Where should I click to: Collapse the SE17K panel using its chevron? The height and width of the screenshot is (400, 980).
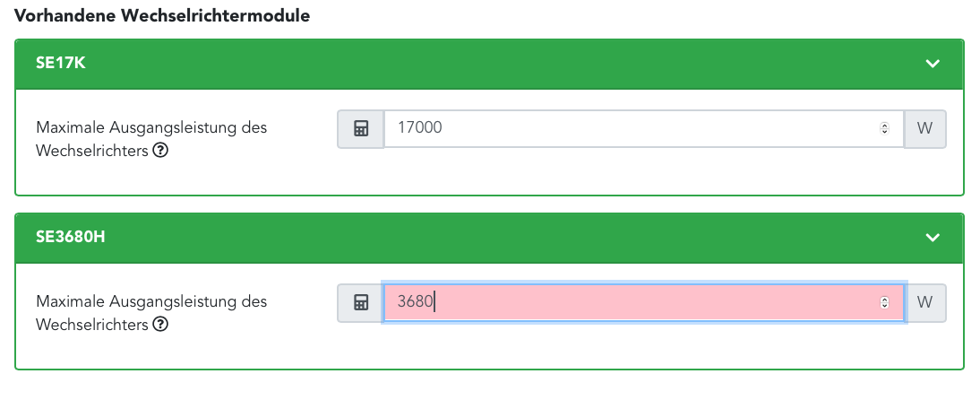click(x=933, y=64)
